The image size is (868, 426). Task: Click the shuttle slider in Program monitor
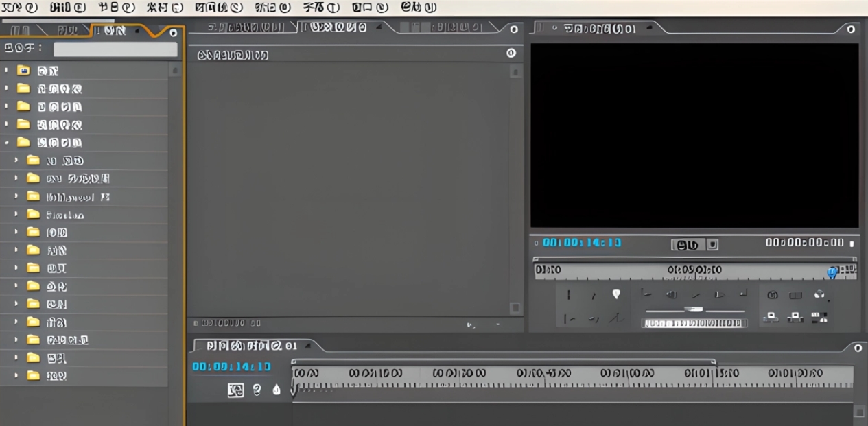694,309
